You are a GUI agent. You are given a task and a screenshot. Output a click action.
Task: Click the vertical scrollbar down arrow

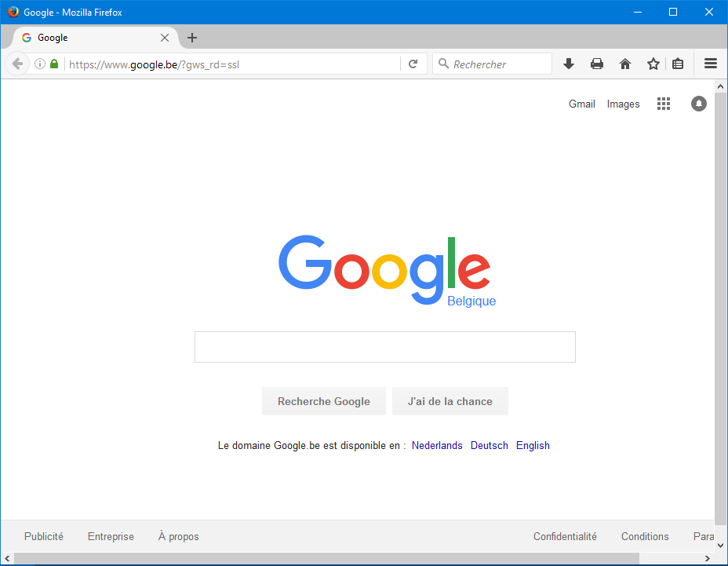click(x=720, y=545)
